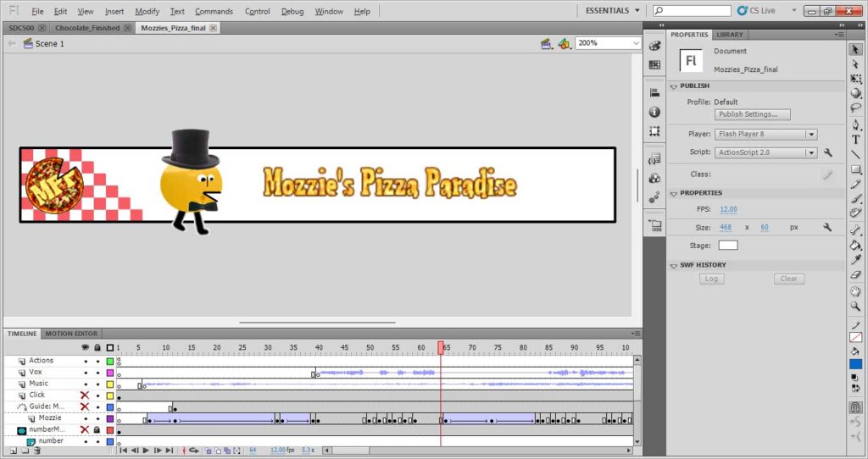This screenshot has width=868, height=459.
Task: Lock the Music layer
Action: [97, 384]
